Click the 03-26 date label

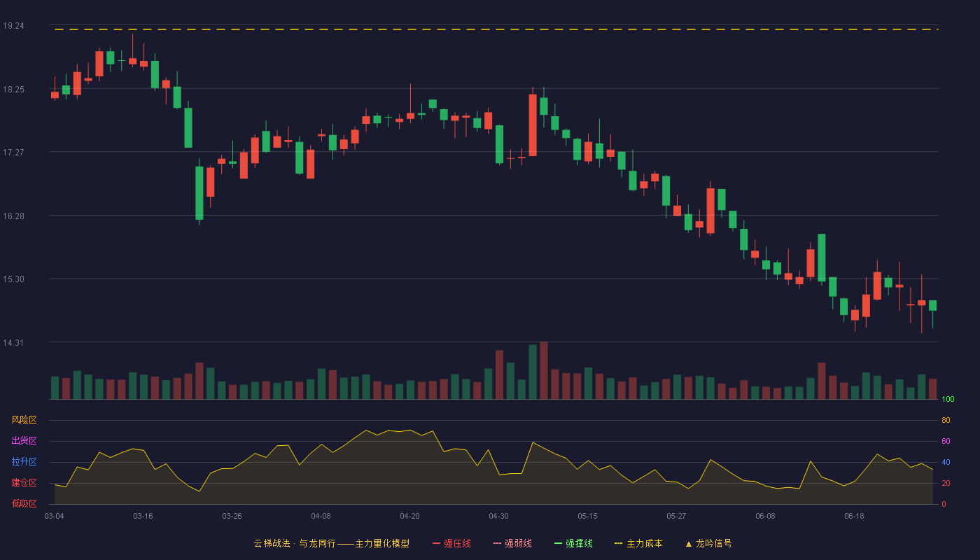coord(232,516)
